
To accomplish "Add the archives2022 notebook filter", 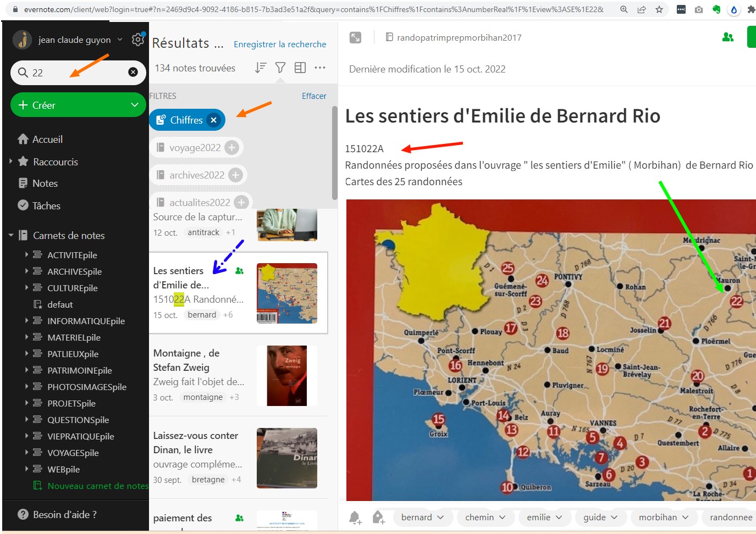I will [x=235, y=175].
